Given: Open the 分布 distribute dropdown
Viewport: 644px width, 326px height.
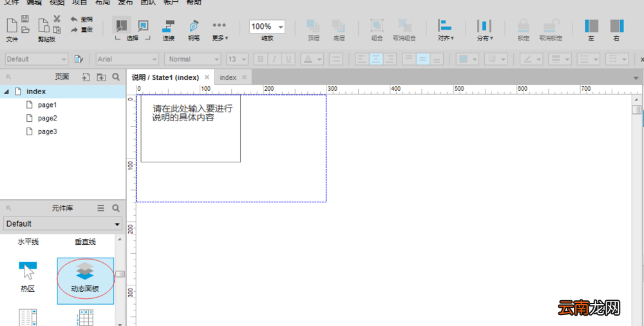Looking at the screenshot, I should coord(485,30).
